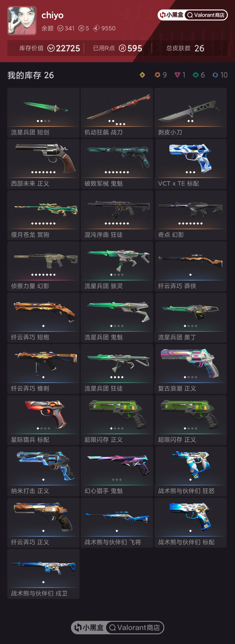Image resolution: width=235 pixels, height=644 pixels.
Task: Click the VP balance icon showing 341
Action: point(60,28)
